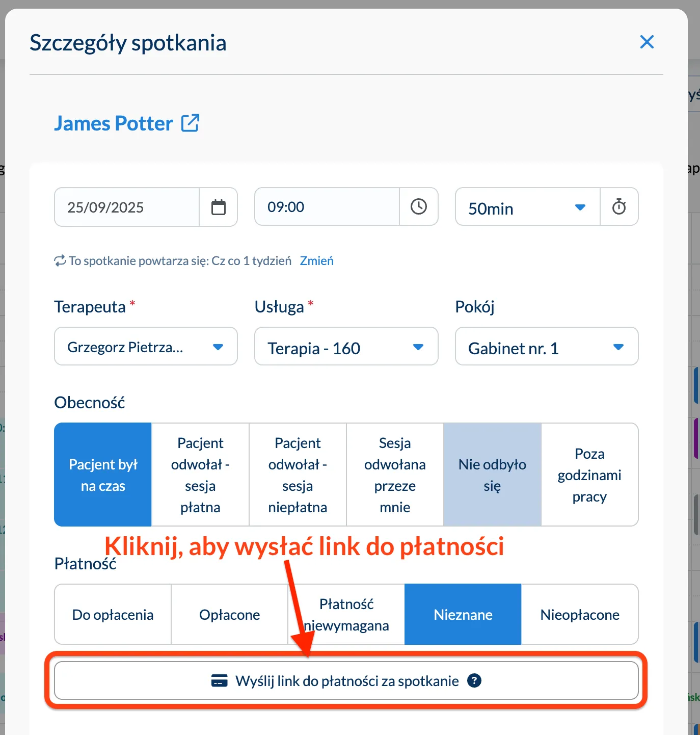Click the help question mark icon
Screen dimensions: 700x735
[x=474, y=680]
